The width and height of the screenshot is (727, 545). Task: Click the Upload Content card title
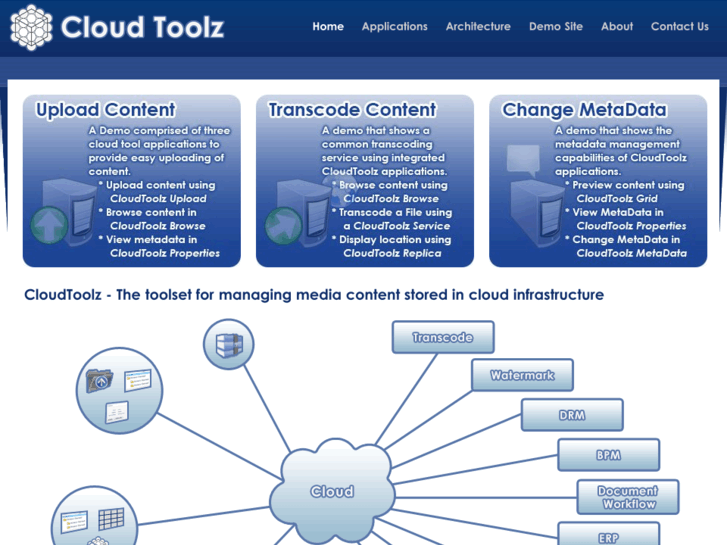coord(106,110)
